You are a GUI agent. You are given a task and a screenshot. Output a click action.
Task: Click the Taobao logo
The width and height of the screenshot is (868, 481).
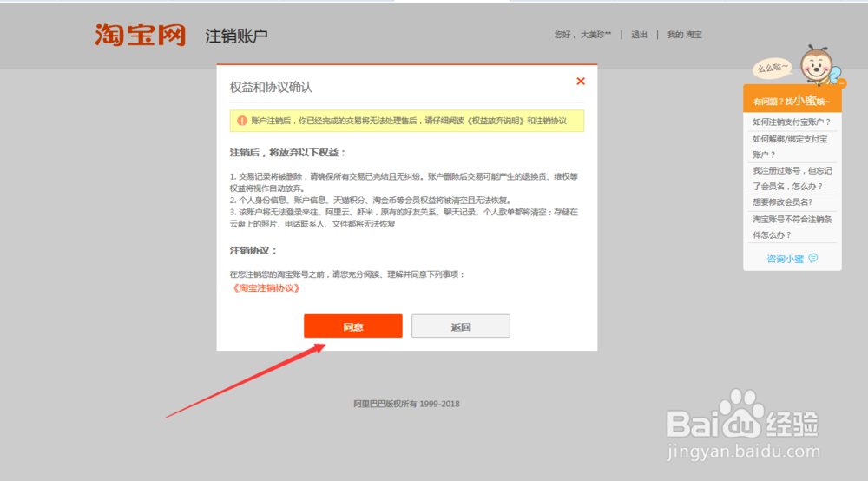click(140, 35)
